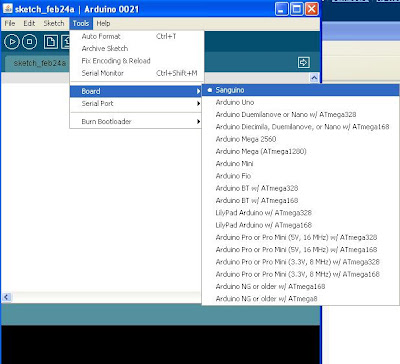Close the open Tools menu
This screenshot has height=364, width=400.
tap(81, 23)
